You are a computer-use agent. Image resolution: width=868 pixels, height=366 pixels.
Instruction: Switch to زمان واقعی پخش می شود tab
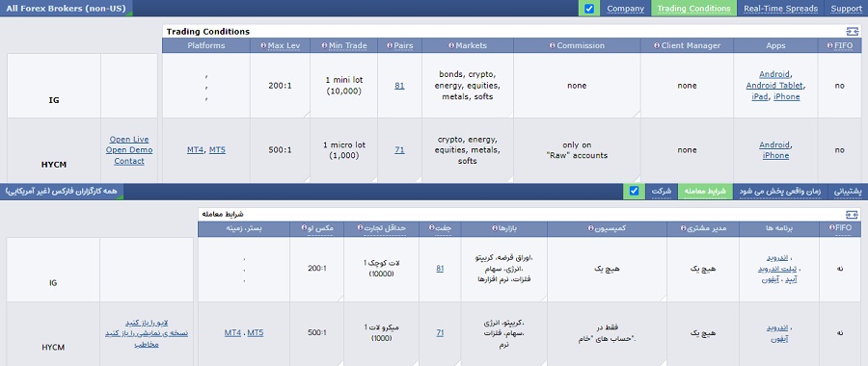point(780,191)
